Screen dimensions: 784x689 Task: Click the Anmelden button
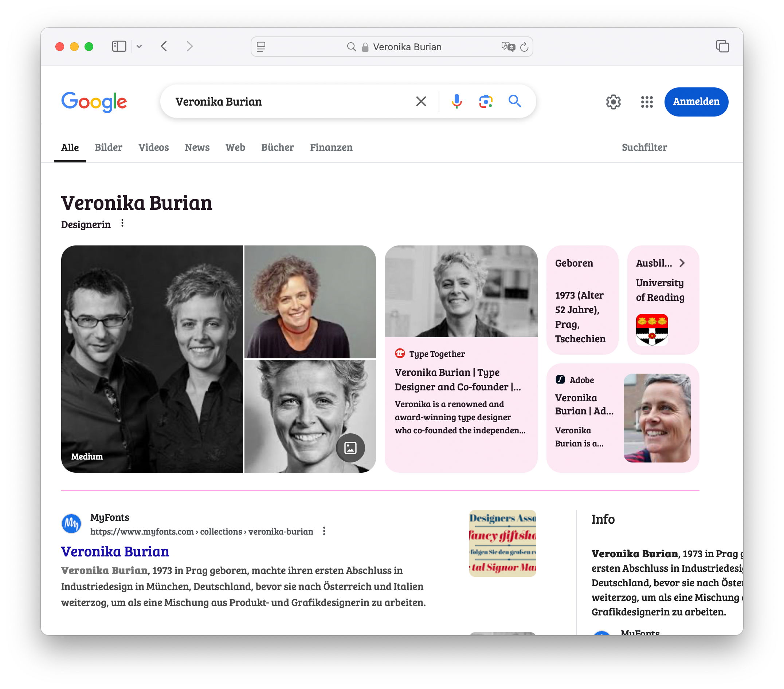696,102
